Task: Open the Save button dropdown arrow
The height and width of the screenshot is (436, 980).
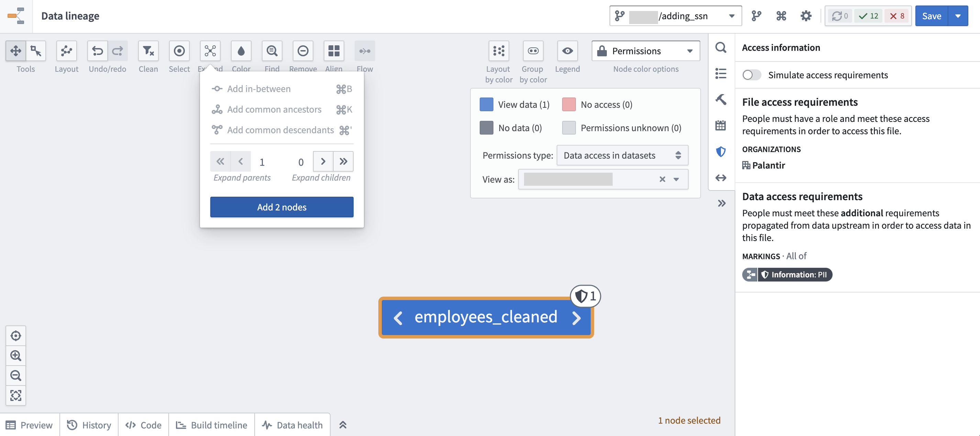Action: coord(958,15)
